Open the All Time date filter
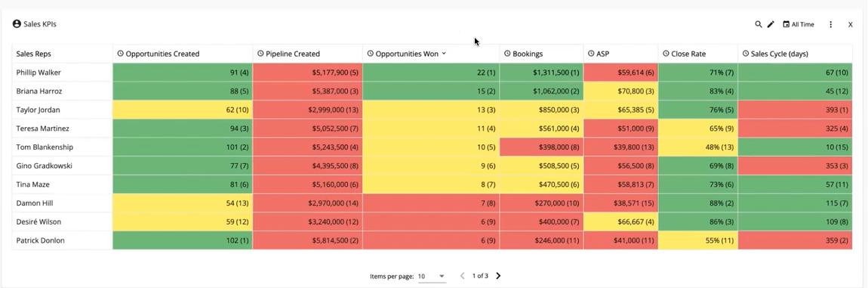 (x=799, y=24)
